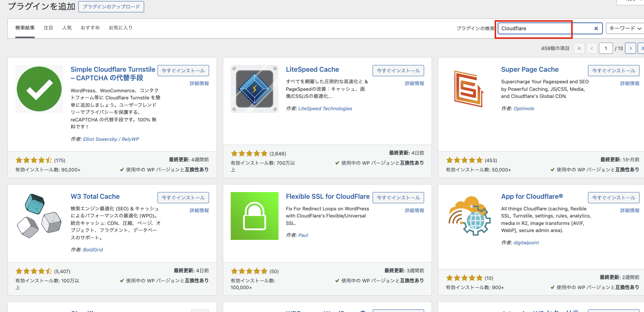The image size is (644, 312).
Task: Open the キーワード search type dropdown
Action: (625, 28)
